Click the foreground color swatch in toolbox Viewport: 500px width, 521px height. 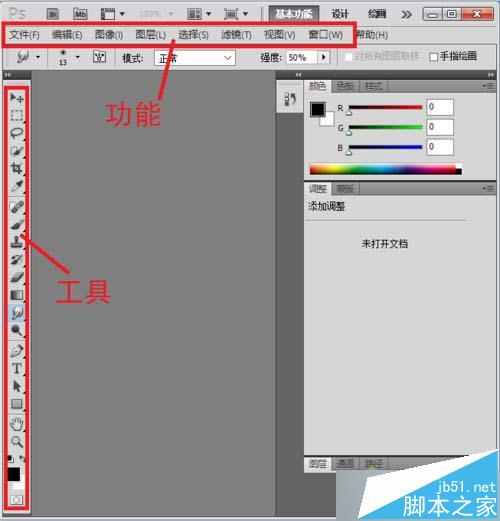[14, 474]
